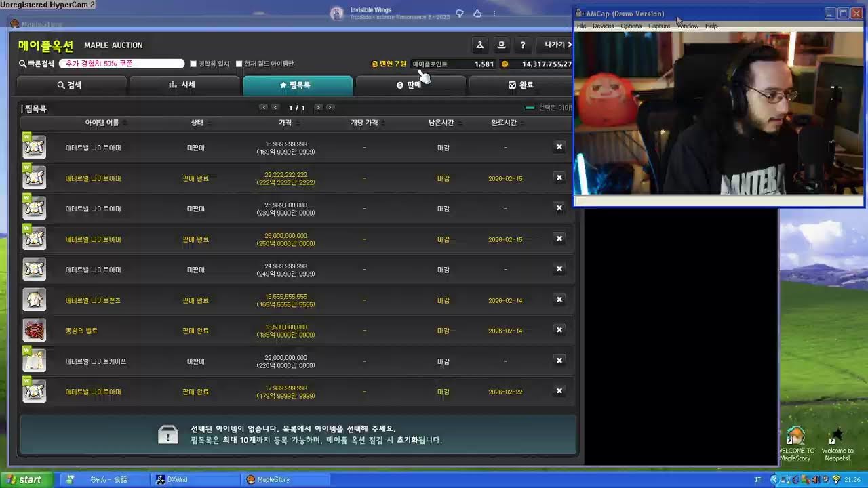Remove the 25,000,000,000 listing with X
The height and width of the screenshot is (488, 868).
pos(559,239)
